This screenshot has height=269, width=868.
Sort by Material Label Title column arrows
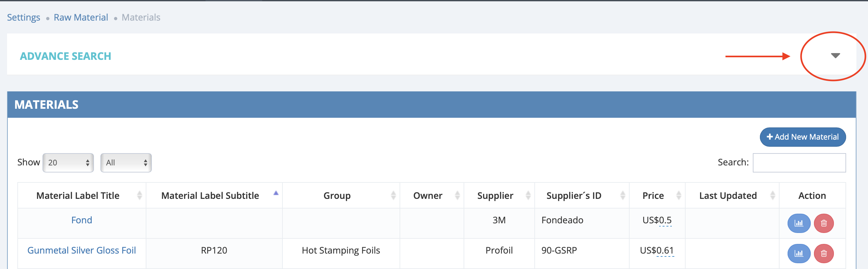(x=140, y=195)
